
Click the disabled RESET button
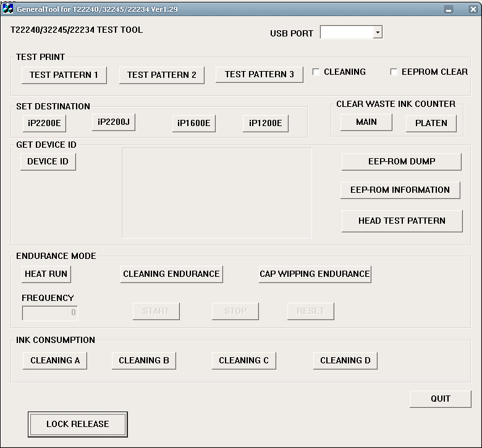tap(311, 311)
